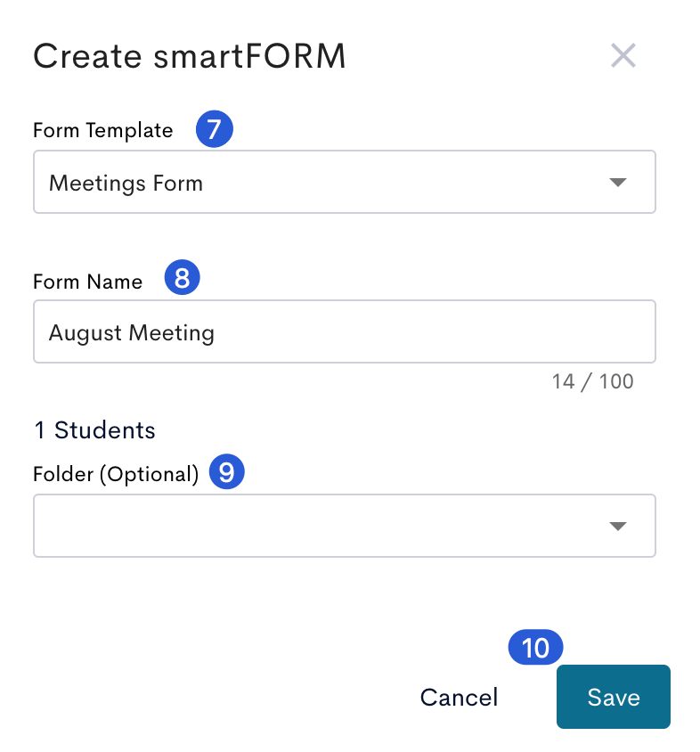The height and width of the screenshot is (752, 700).
Task: Click the 1 Students text
Action: coord(94,429)
